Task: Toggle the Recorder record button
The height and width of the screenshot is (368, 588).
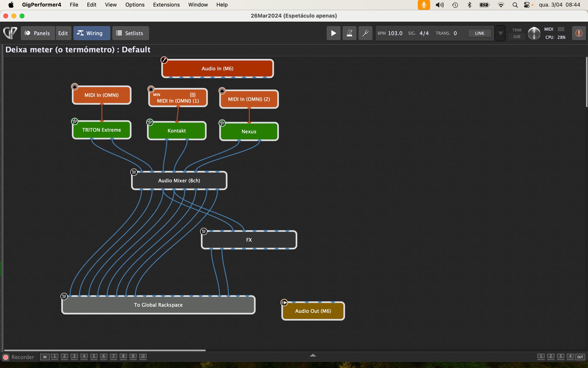Action: pos(6,357)
